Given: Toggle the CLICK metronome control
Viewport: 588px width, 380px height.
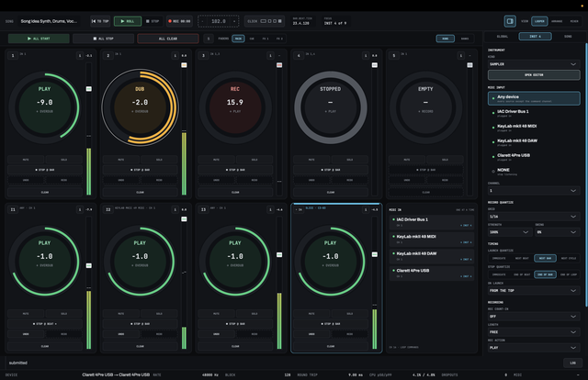Looking at the screenshot, I should (x=265, y=21).
